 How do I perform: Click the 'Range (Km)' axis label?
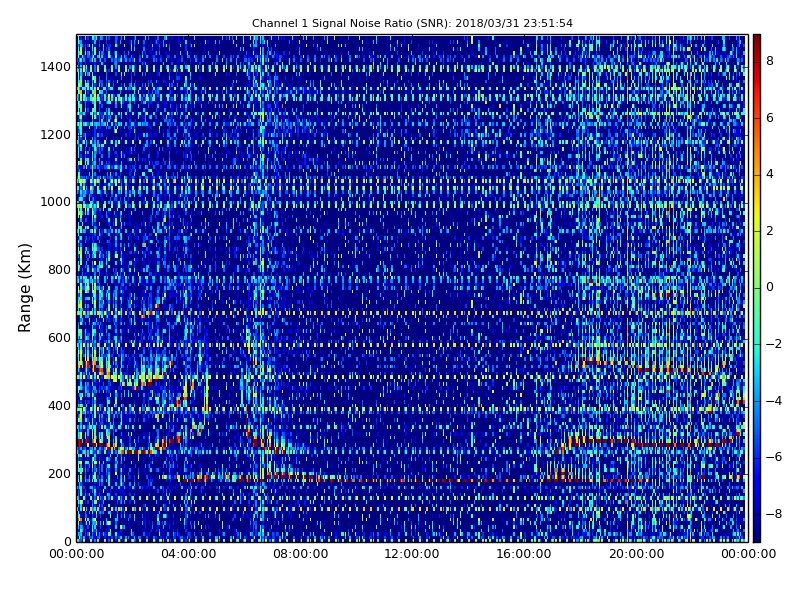24,288
